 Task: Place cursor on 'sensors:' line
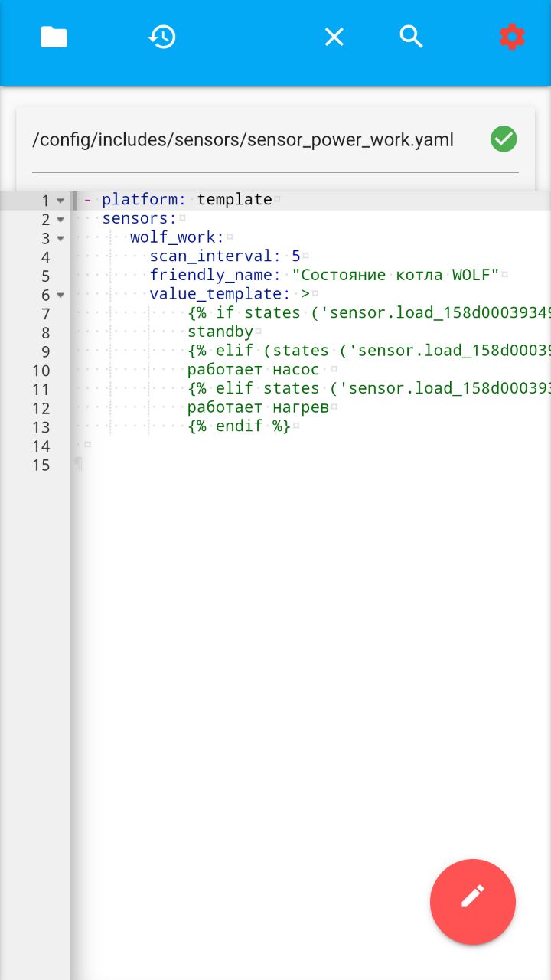click(x=139, y=219)
